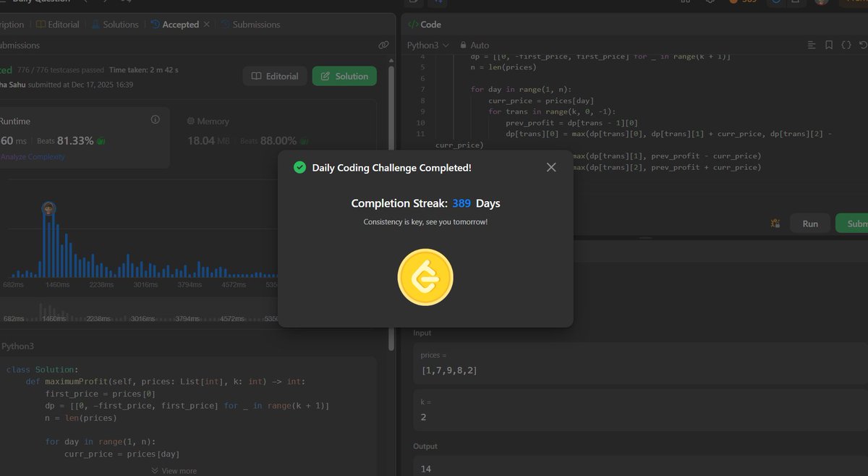Viewport: 868px width, 476px height.
Task: Click the k input value 2
Action: pos(425,417)
